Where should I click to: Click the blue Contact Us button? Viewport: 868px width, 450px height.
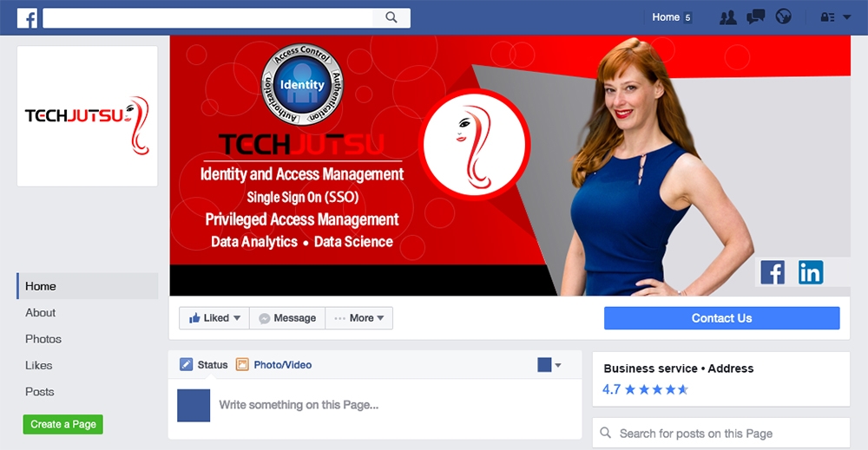721,318
